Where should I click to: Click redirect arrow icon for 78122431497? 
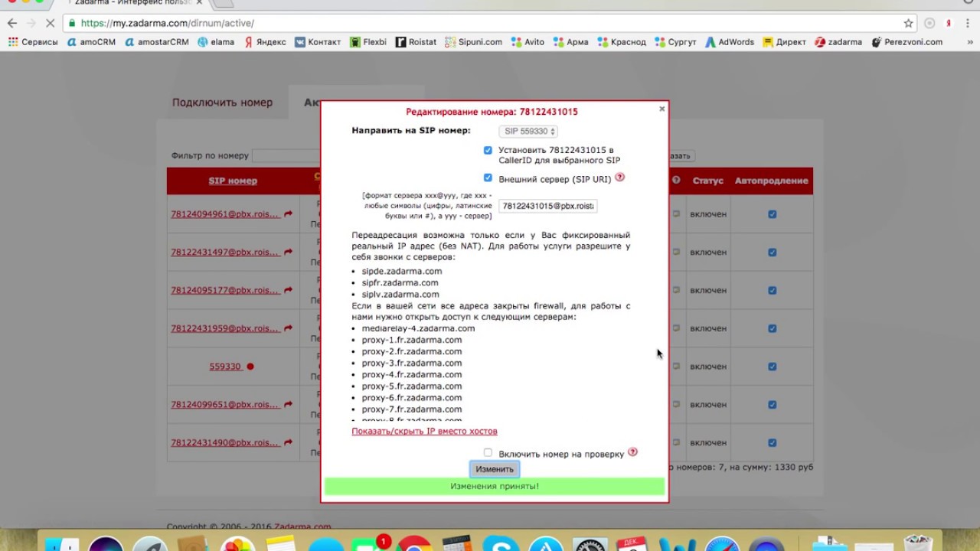click(x=288, y=252)
